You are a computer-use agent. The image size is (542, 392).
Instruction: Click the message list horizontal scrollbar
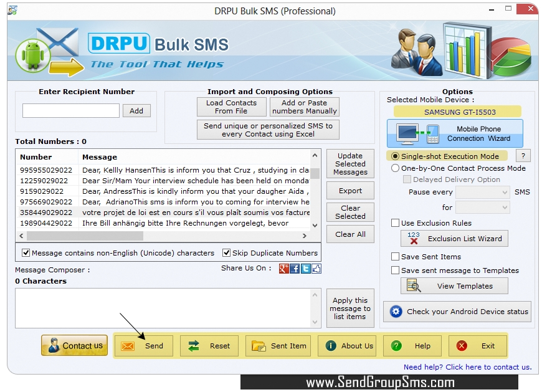85,236
